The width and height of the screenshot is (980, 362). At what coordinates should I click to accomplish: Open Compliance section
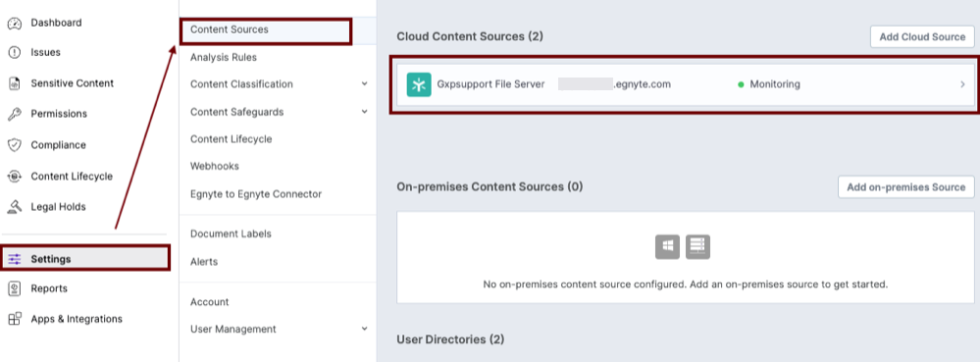click(x=58, y=145)
